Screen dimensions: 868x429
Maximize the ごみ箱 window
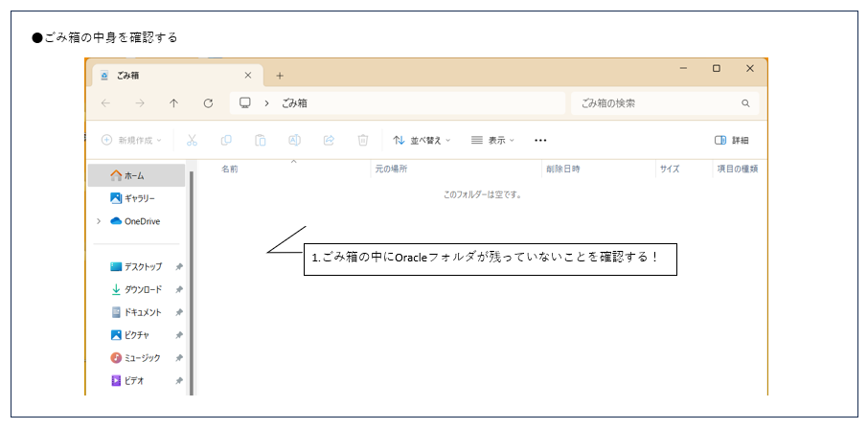717,68
